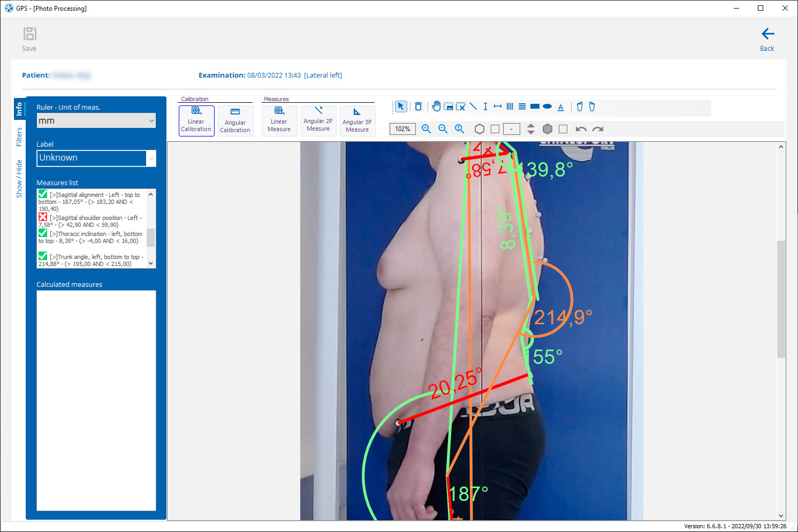Toggle the Sagittal shoulder position red mark

tap(43, 217)
